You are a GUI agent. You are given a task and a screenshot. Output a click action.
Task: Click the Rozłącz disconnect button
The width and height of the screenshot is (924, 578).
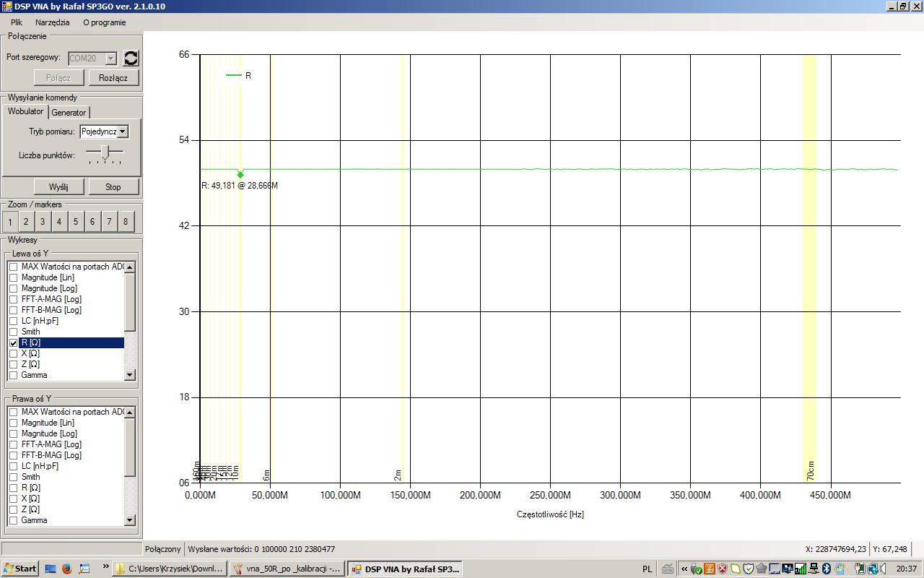coord(113,78)
